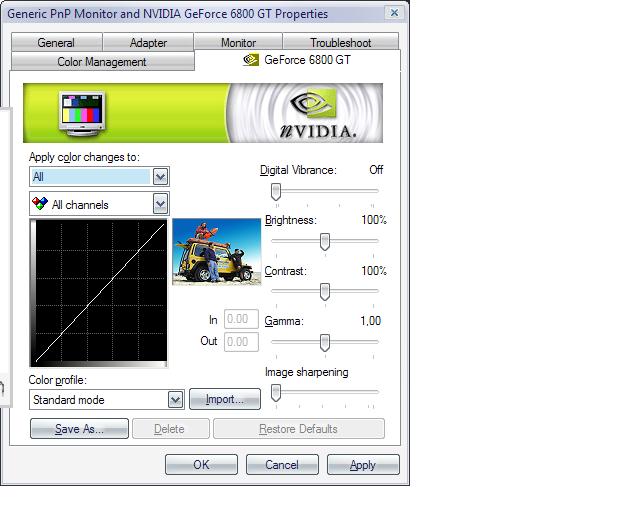Switch to the Monitor tab

click(x=238, y=42)
